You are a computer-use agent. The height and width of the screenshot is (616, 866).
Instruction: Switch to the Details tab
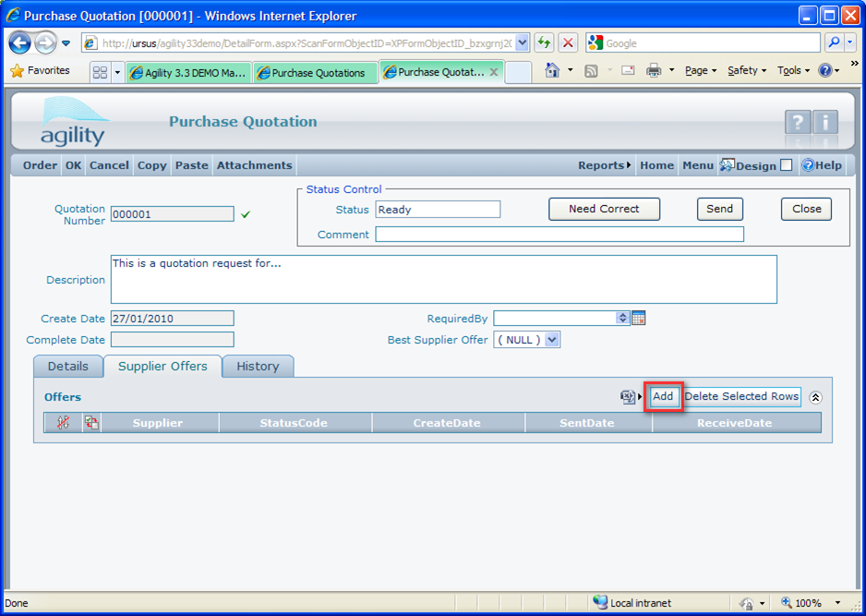(x=68, y=367)
